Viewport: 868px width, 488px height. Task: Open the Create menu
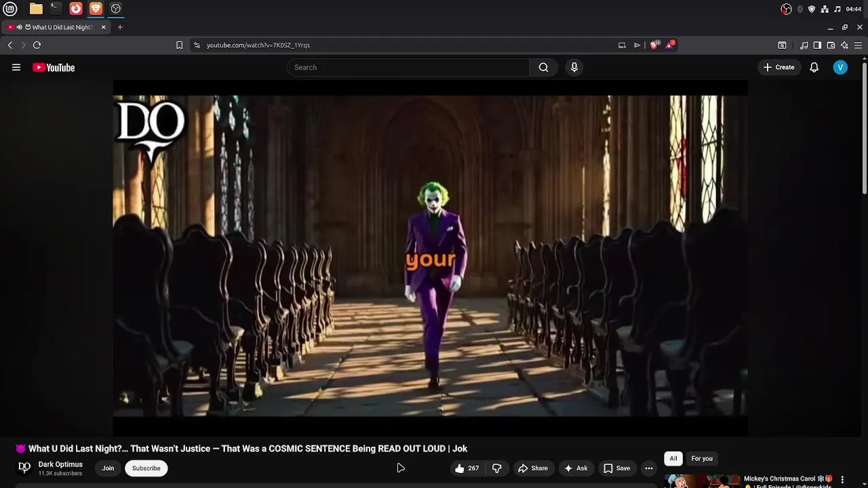[778, 67]
